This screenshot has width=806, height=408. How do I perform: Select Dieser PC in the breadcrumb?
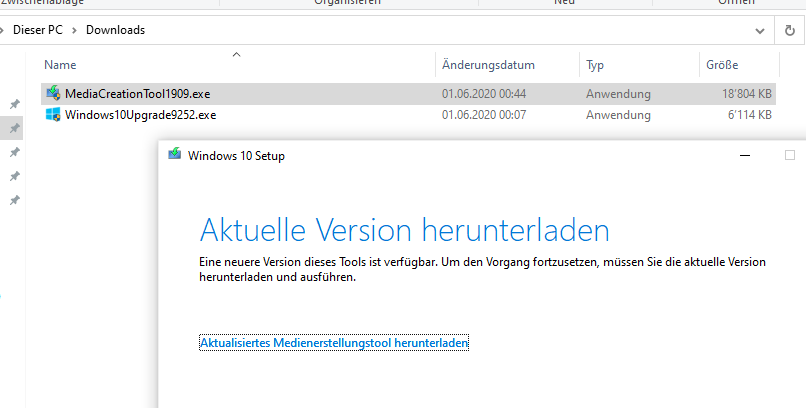pos(38,30)
